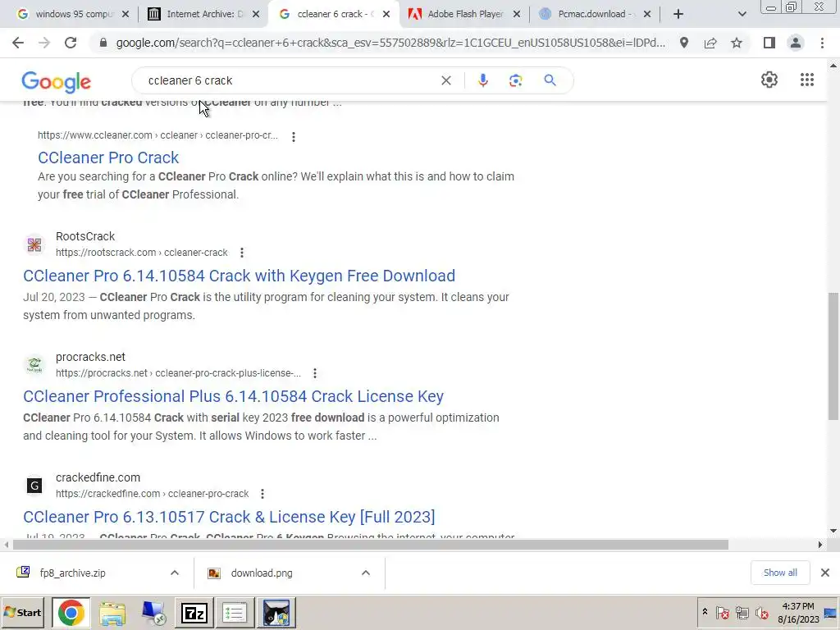The width and height of the screenshot is (840, 630).
Task: Open Chrome from the taskbar
Action: click(71, 612)
